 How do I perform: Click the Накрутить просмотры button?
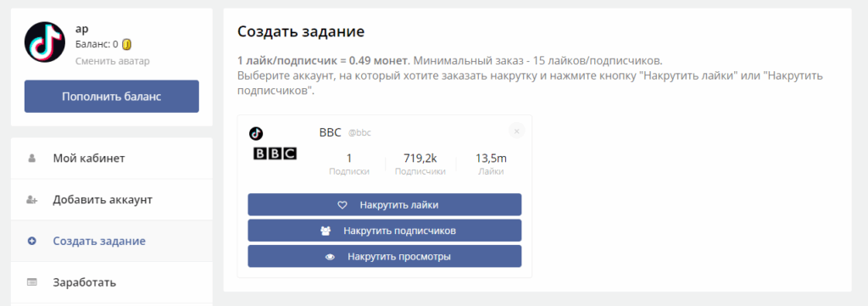[384, 256]
